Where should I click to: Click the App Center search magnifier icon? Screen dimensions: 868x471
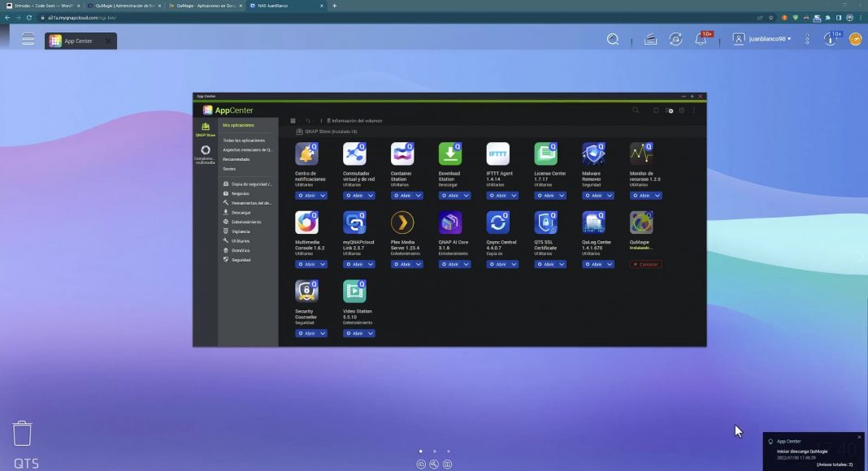pyautogui.click(x=636, y=110)
